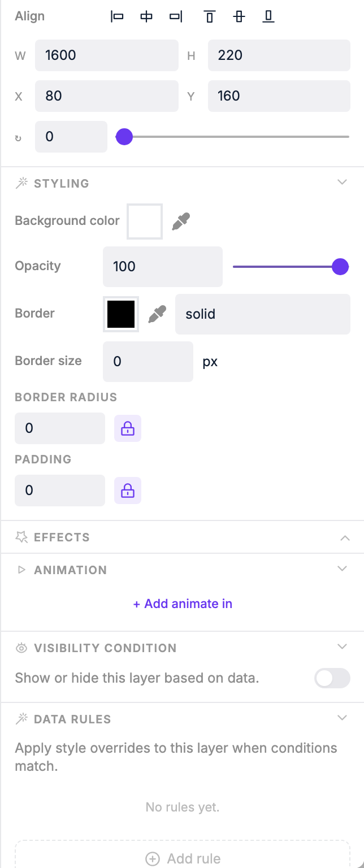Collapse the Data Rules section

click(341, 717)
